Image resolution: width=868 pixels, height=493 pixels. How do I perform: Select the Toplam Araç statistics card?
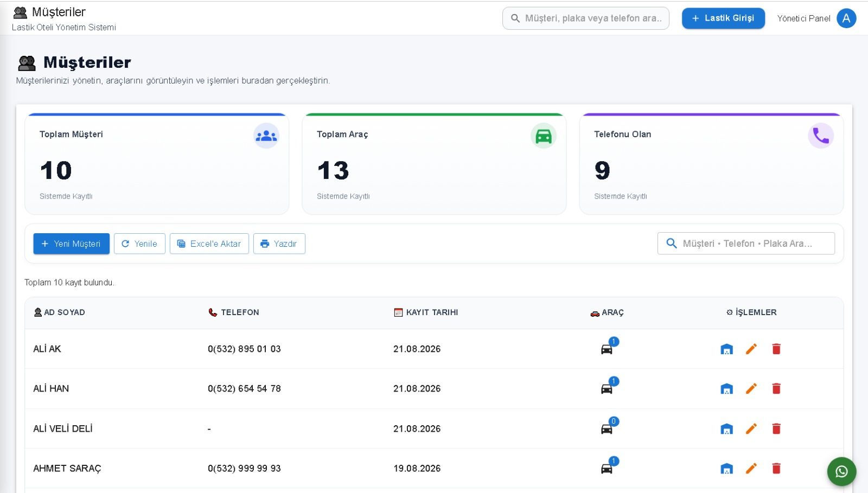434,164
